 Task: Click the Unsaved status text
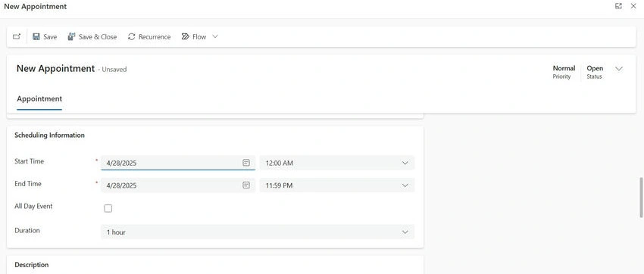pos(114,70)
